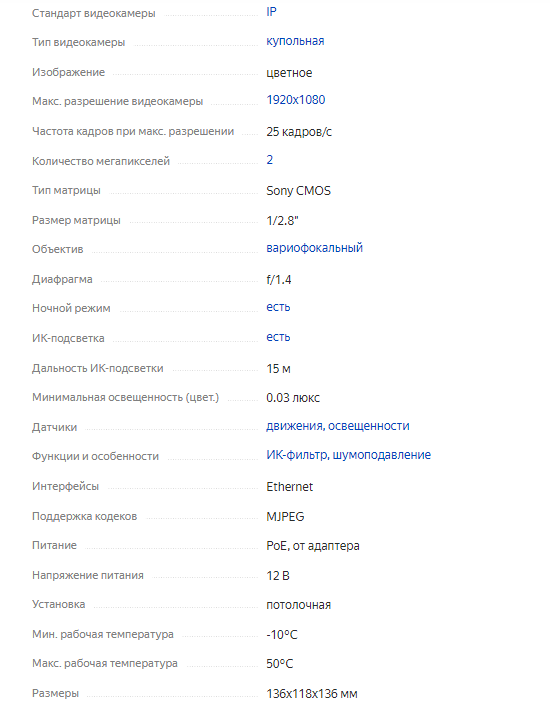Click the 1920x1080 resolution link
The image size is (550, 715).
(x=296, y=100)
